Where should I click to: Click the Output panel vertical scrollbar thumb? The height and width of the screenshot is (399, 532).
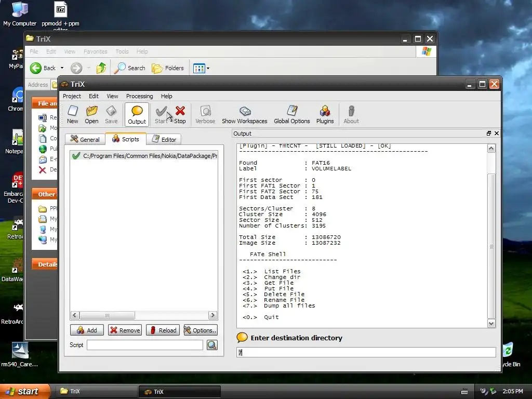491,246
